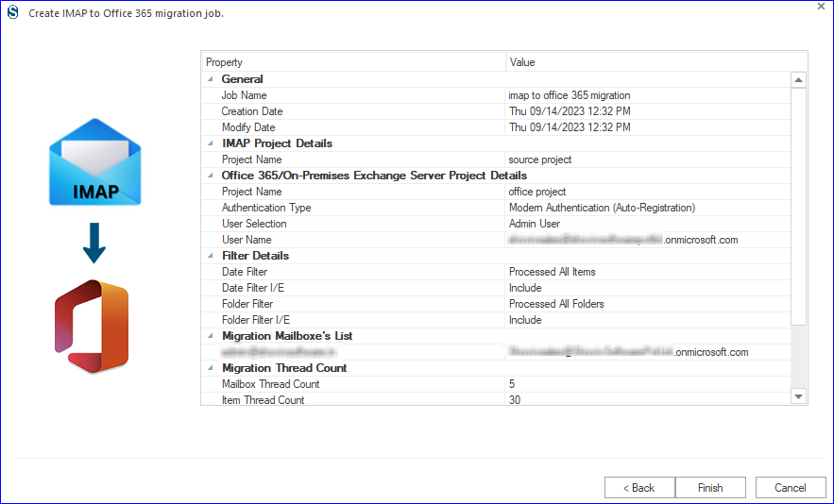Click the Value column header

[656, 62]
